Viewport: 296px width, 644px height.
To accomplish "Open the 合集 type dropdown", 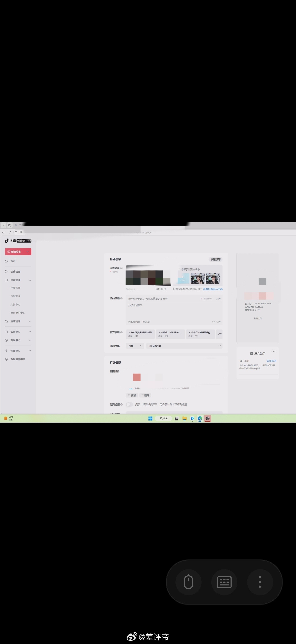I will click(x=135, y=346).
